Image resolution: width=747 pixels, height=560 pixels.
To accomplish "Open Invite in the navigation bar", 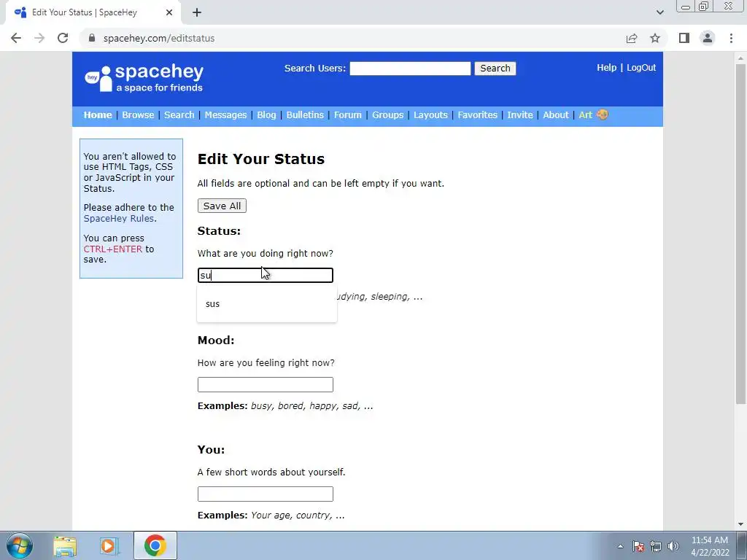I will [x=519, y=114].
